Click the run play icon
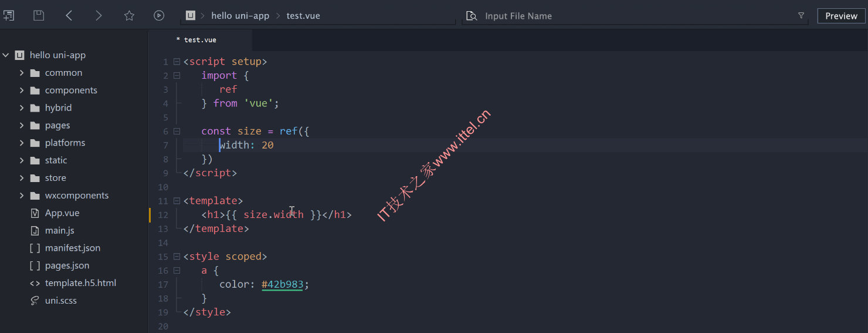This screenshot has height=333, width=868. pyautogui.click(x=159, y=16)
